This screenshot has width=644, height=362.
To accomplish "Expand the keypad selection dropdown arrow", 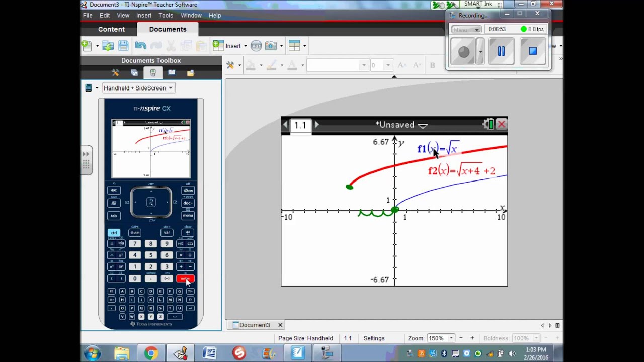I will pos(97,88).
